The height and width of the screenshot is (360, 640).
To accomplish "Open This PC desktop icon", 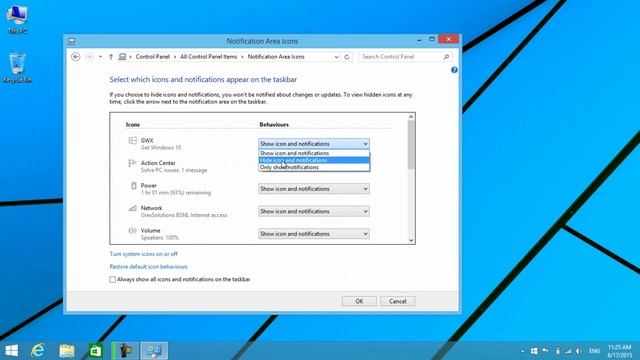I will point(17,18).
